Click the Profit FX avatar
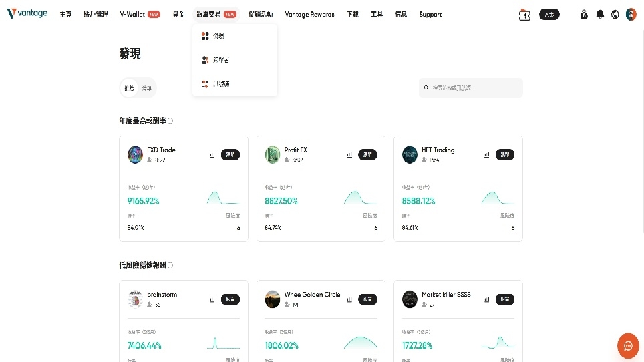Screen dimensions: 644x362 tap(273, 155)
